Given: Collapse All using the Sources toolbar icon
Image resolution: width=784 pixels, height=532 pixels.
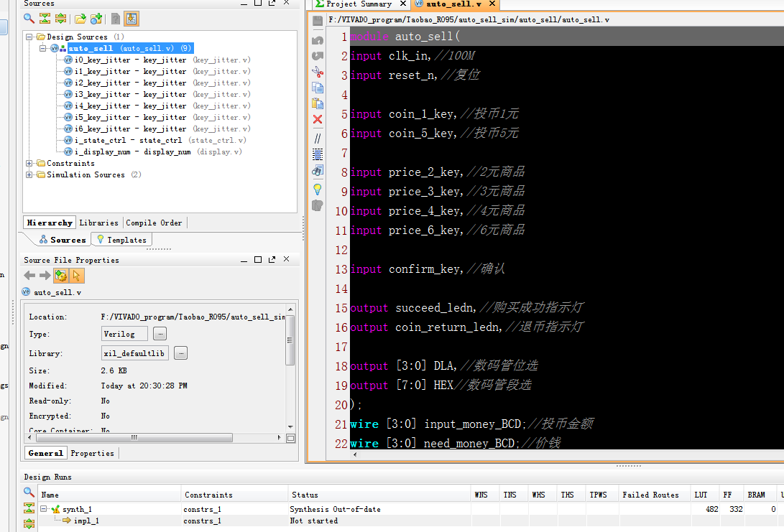Looking at the screenshot, I should tap(45, 18).
